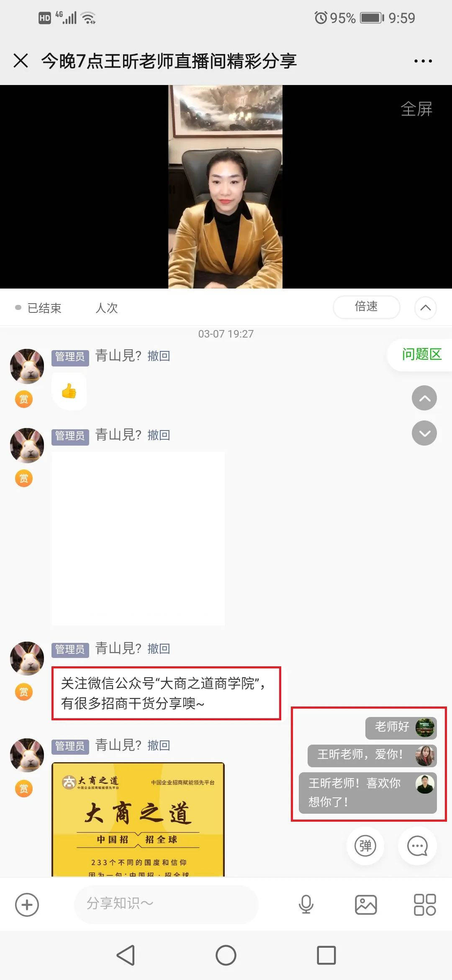Open the chat bubble comment icon
The height and width of the screenshot is (980, 452).
point(417,846)
